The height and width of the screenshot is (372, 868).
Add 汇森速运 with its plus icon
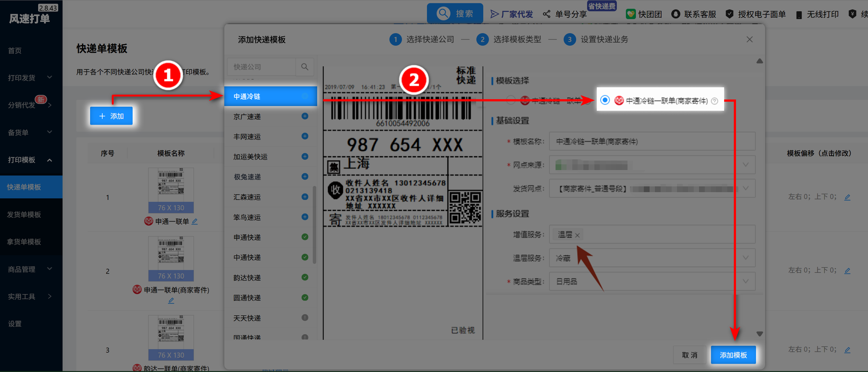tap(305, 197)
